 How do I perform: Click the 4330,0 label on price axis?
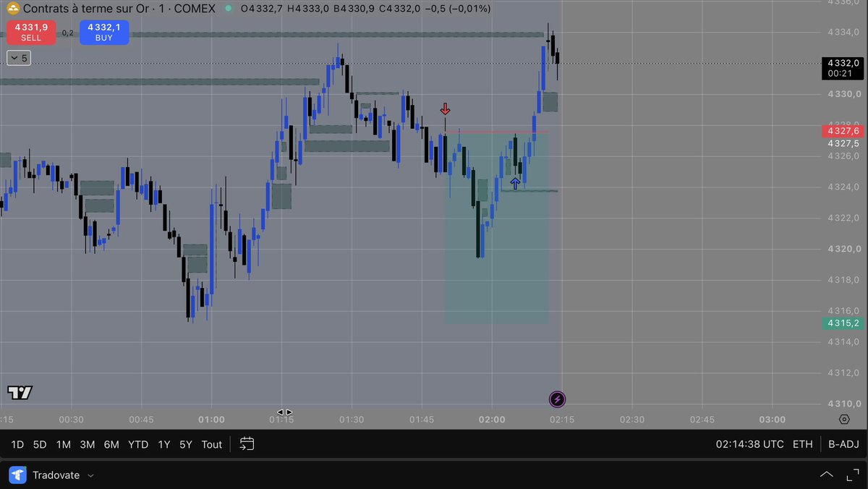(843, 94)
